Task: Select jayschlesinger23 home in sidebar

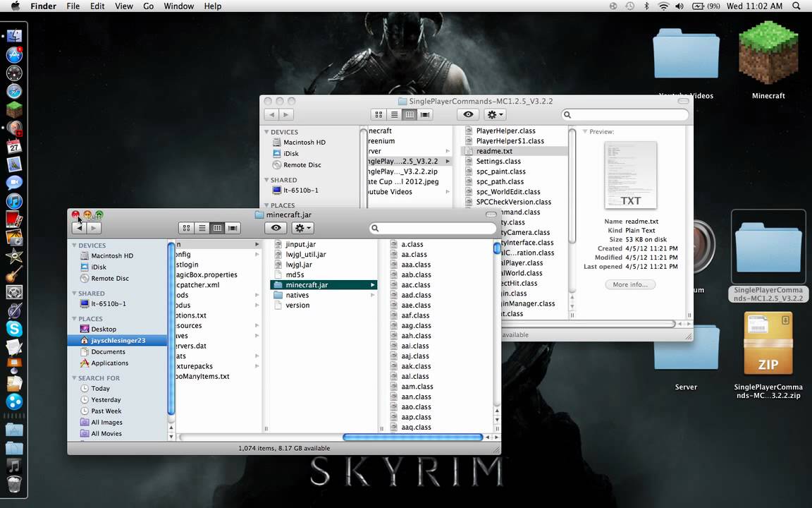Action: (x=117, y=341)
